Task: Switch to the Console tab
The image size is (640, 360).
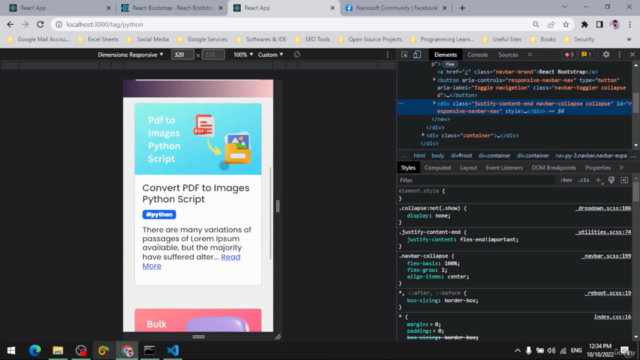Action: tap(478, 55)
